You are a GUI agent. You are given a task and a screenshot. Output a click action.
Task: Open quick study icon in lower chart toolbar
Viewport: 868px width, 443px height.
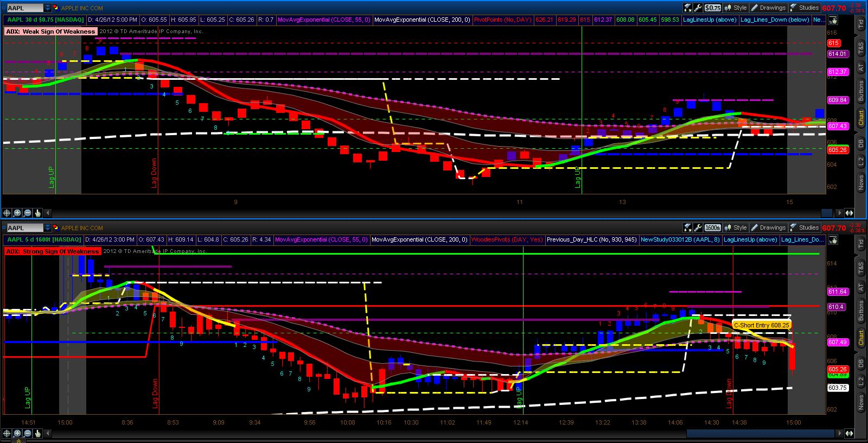687,228
